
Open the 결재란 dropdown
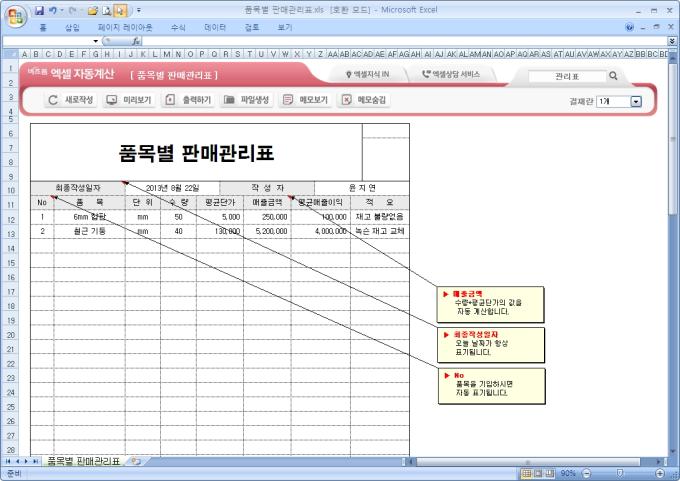(x=636, y=101)
